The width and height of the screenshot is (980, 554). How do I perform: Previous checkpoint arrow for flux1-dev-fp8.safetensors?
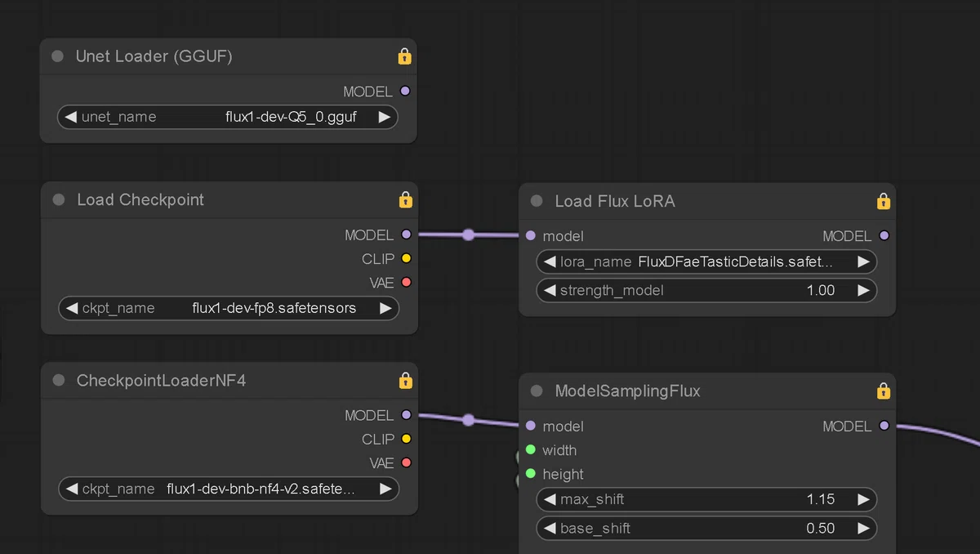click(71, 308)
